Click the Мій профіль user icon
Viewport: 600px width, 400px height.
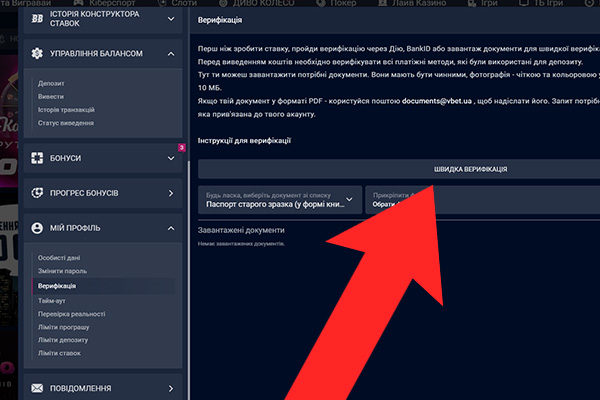[37, 228]
